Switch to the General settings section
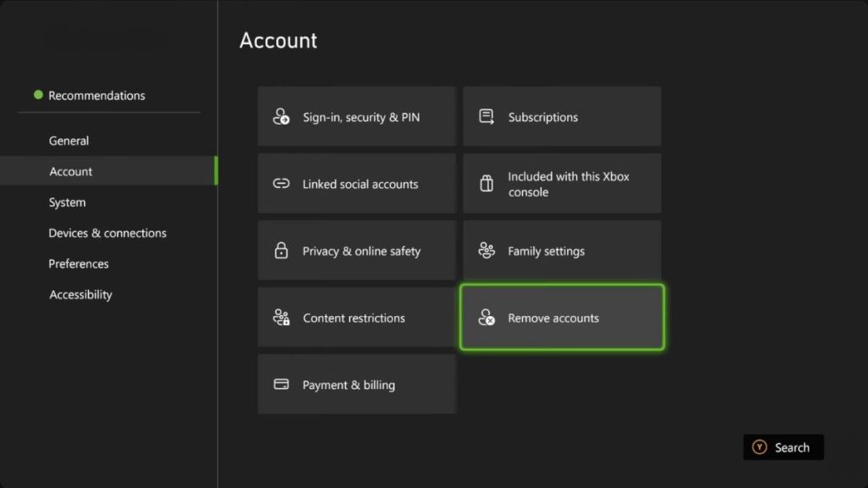Screen dimensions: 868x488 (x=69, y=141)
